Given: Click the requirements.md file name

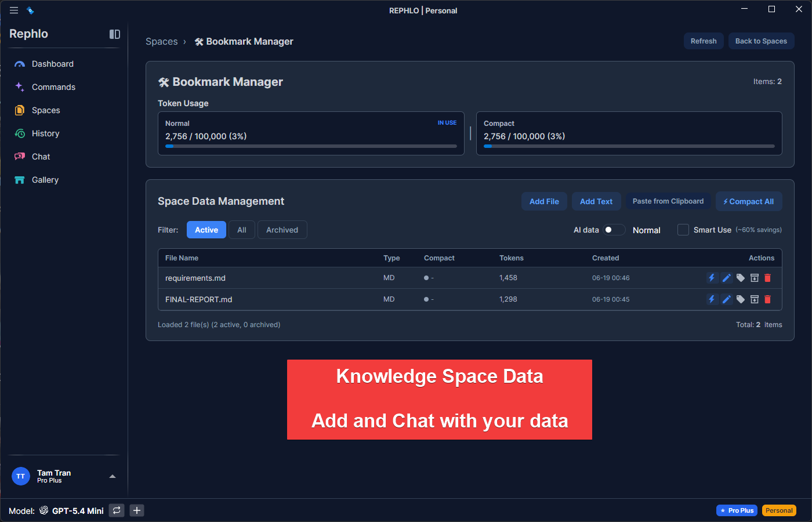Looking at the screenshot, I should point(195,278).
